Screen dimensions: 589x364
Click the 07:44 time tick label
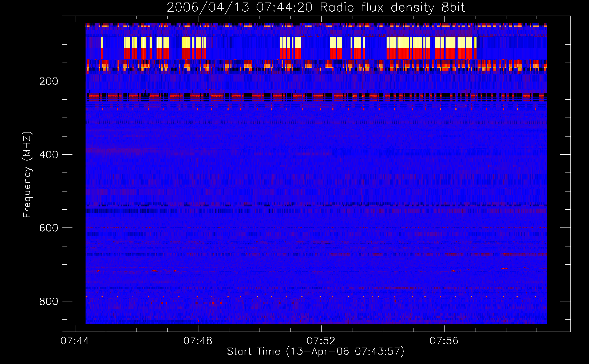(75, 341)
